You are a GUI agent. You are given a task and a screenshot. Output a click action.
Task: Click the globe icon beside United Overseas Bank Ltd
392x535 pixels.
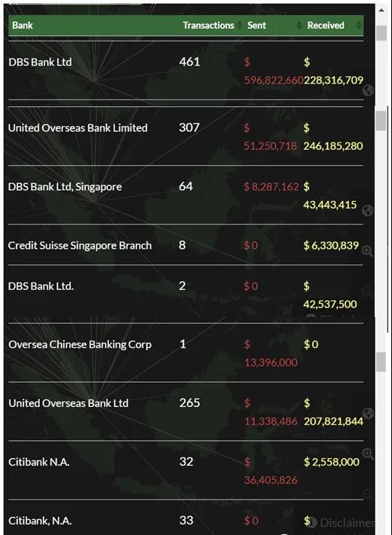click(368, 413)
